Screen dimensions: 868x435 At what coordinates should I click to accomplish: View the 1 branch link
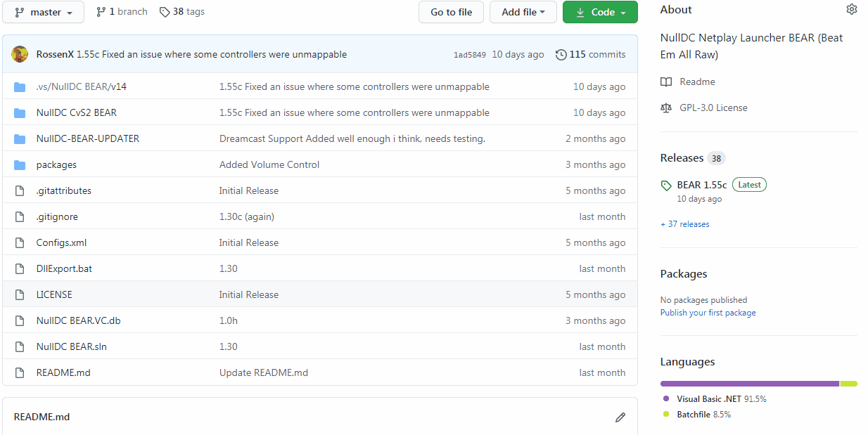[122, 12]
